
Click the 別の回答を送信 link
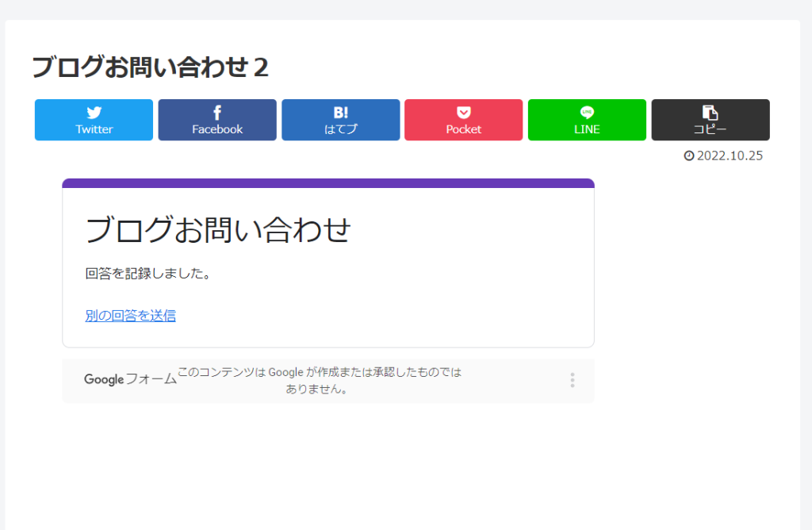[x=130, y=316]
